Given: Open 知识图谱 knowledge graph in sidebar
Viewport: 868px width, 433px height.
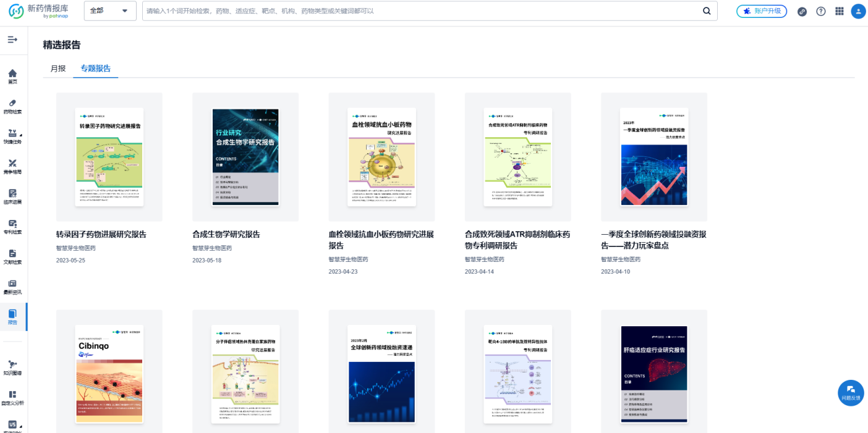Looking at the screenshot, I should (x=12, y=368).
